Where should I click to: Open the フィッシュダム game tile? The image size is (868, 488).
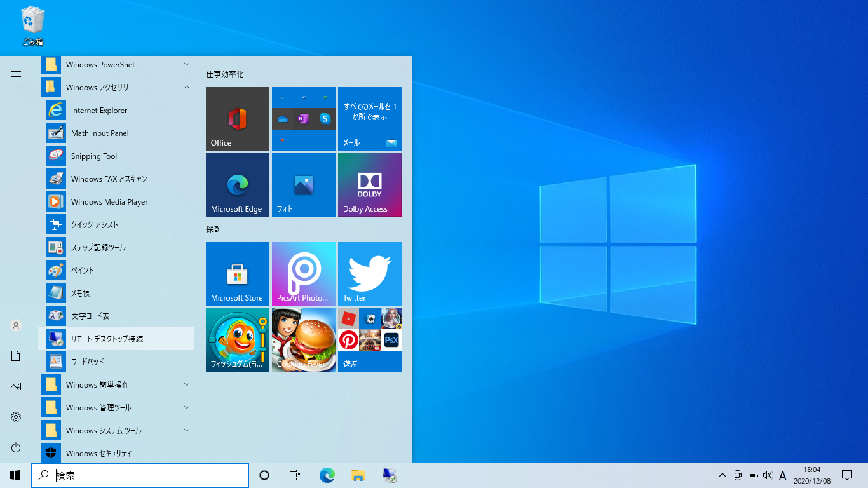(238, 340)
